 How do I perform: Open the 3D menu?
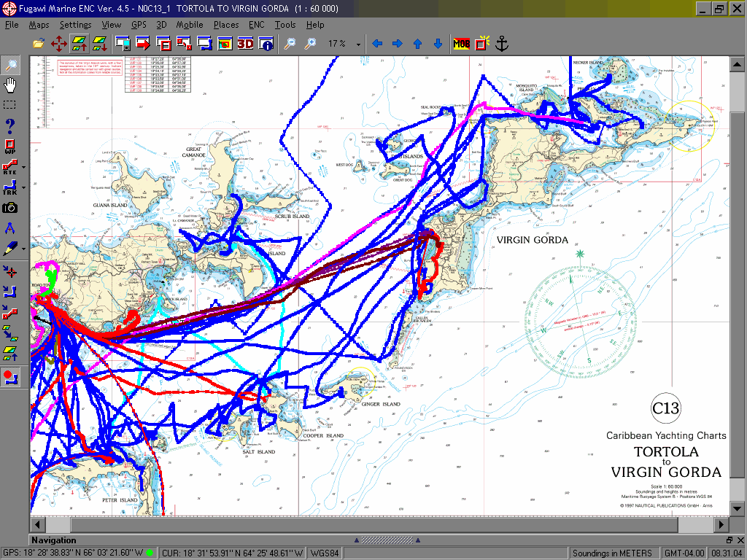click(x=161, y=25)
